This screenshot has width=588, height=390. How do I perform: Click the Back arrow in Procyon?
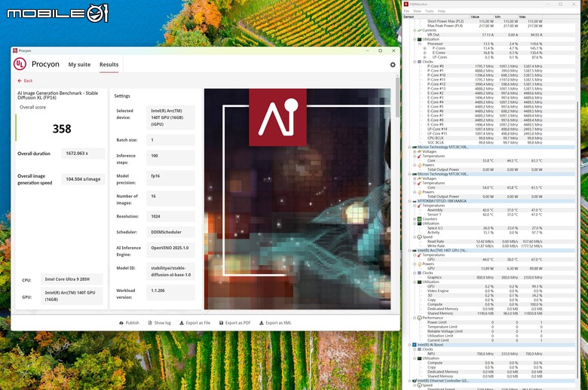(20, 81)
